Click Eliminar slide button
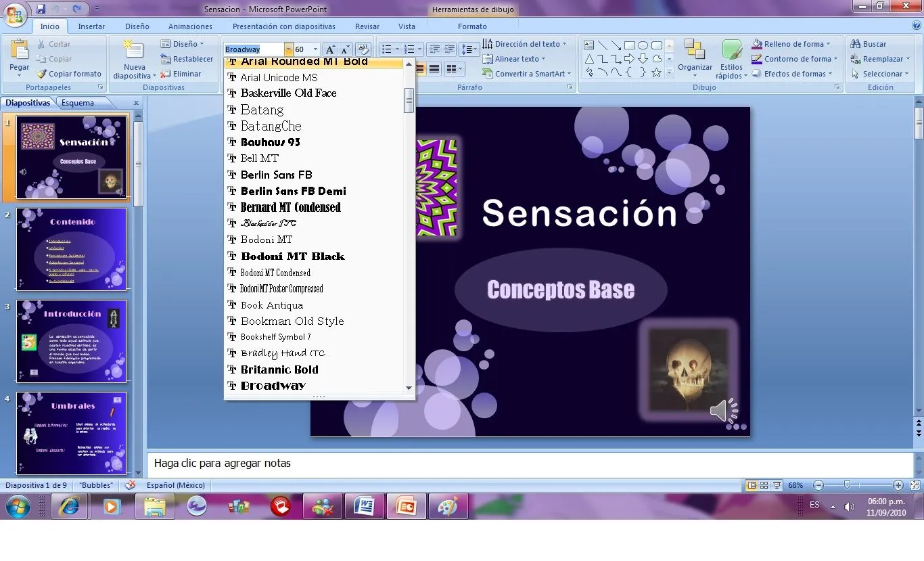Screen dimensions: 924x561 point(181,74)
